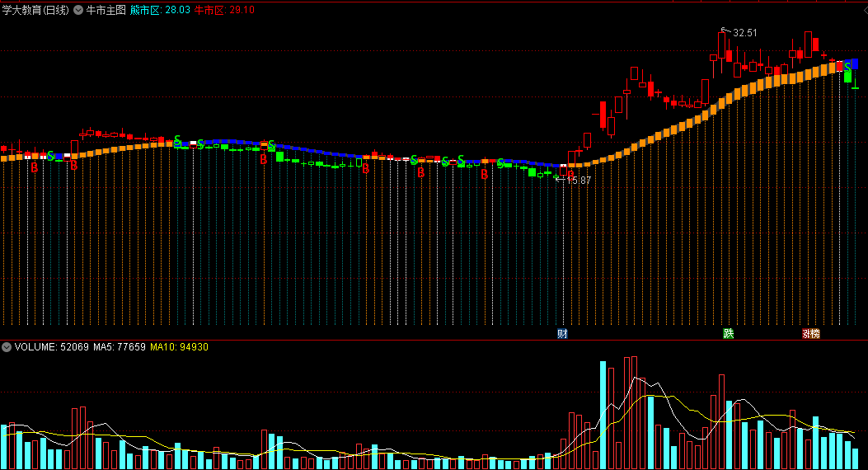Select the 牛市主图 indicator name
The height and width of the screenshot is (470, 868).
pyautogui.click(x=106, y=10)
